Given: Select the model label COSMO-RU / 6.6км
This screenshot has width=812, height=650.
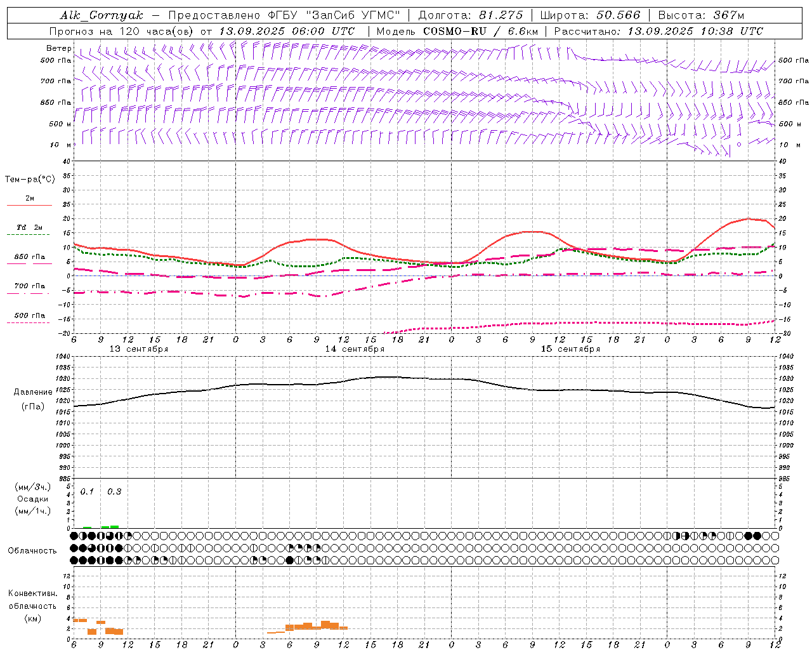Looking at the screenshot, I should pos(480,31).
